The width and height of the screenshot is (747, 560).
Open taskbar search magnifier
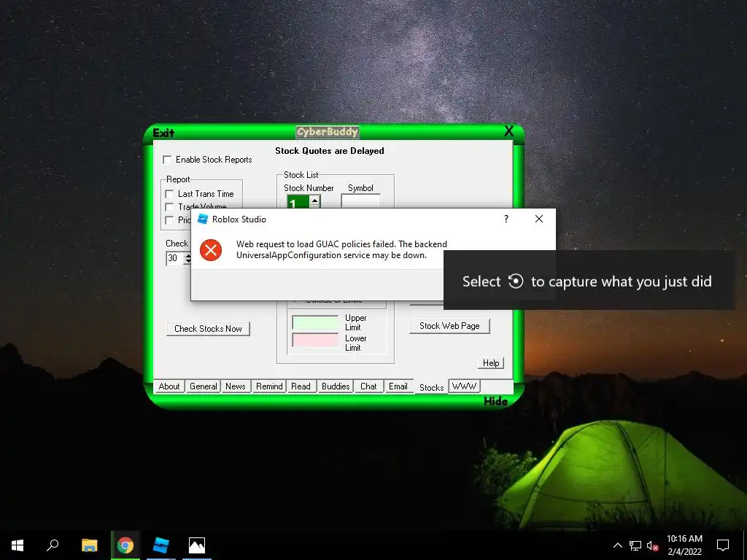pyautogui.click(x=53, y=545)
